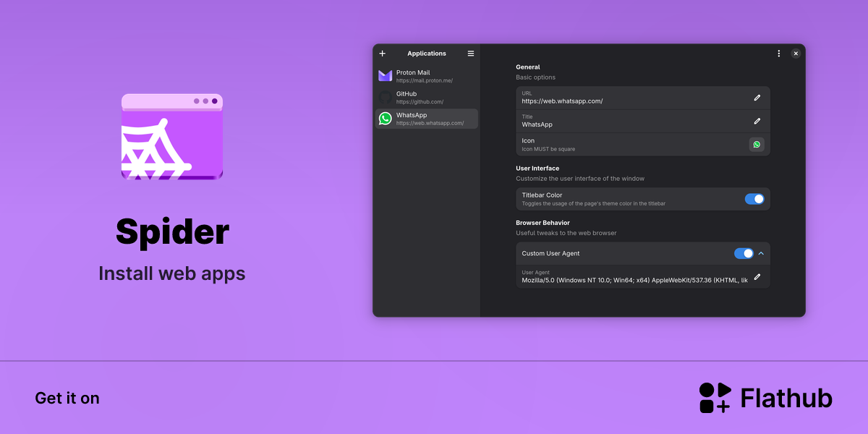Click the Titlebar Color label
This screenshot has height=434, width=868.
(x=542, y=195)
